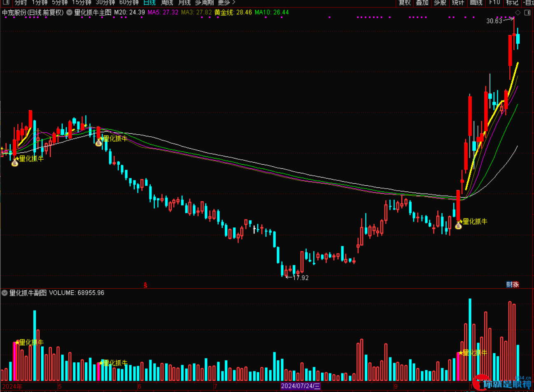The image size is (534, 392).
Task: Click the MA10: 26.44 indicator value
Action: 272,13
